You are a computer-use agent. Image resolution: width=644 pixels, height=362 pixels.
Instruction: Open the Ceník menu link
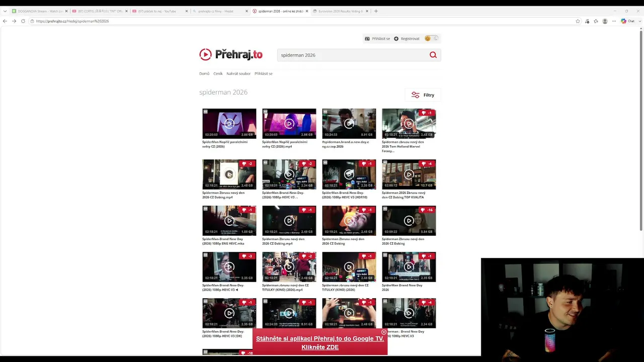pos(218,73)
